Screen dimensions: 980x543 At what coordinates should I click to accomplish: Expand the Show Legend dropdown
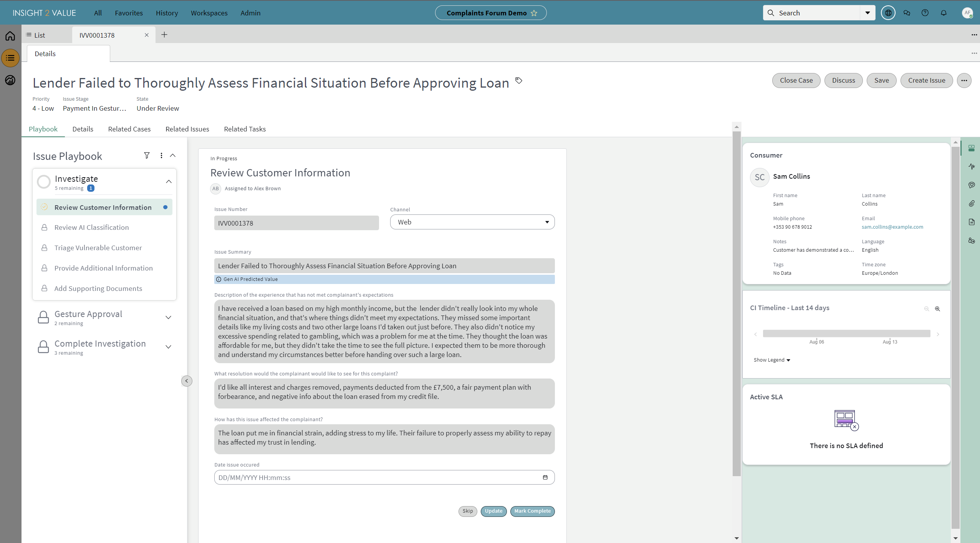pyautogui.click(x=771, y=360)
